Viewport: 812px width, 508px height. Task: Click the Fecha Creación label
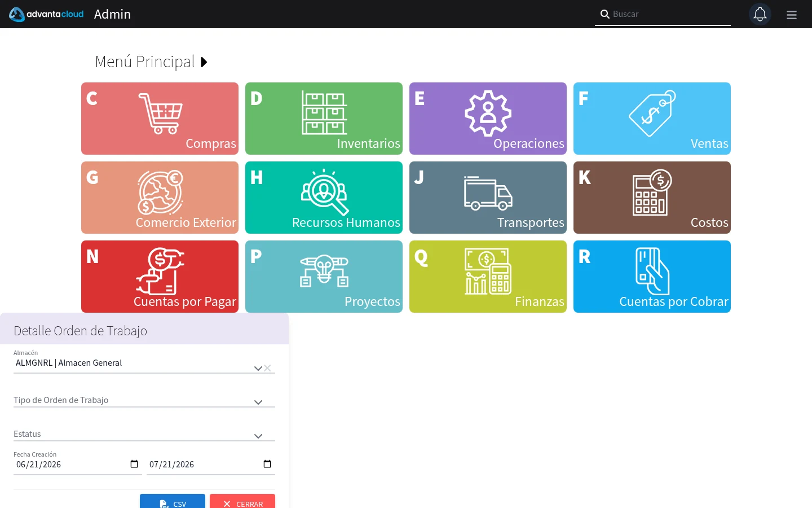pos(35,454)
